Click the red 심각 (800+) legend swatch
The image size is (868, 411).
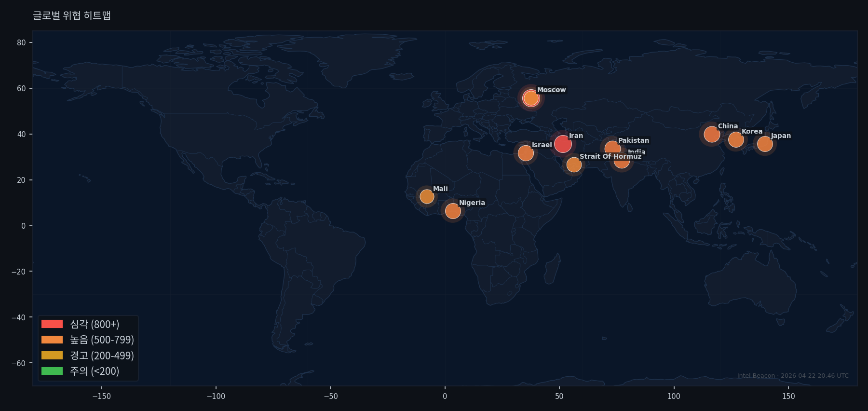pyautogui.click(x=52, y=324)
